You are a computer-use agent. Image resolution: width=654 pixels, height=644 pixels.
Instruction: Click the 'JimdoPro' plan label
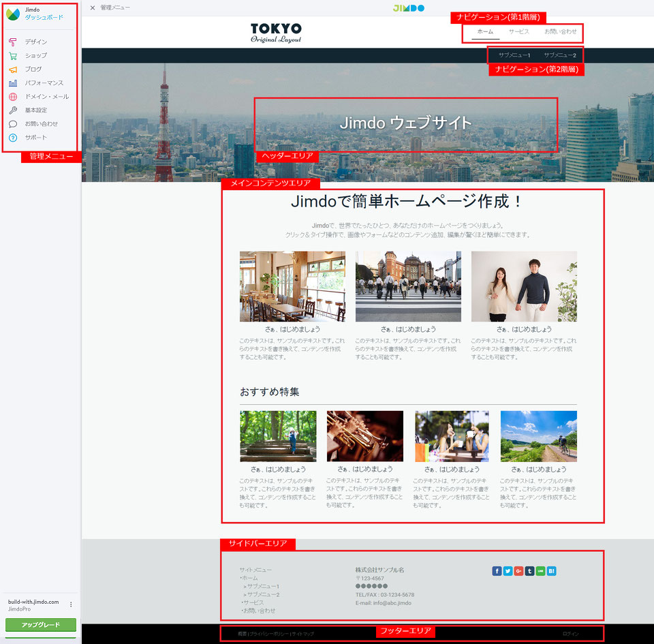[x=19, y=609]
